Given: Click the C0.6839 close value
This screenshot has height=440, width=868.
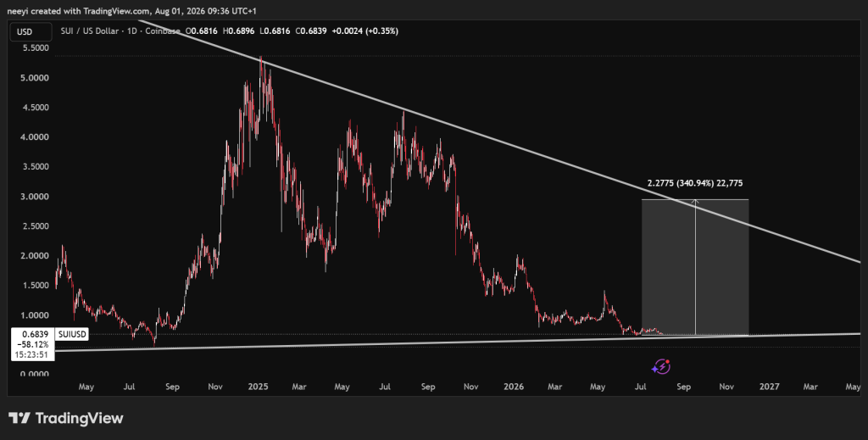Looking at the screenshot, I should (311, 31).
